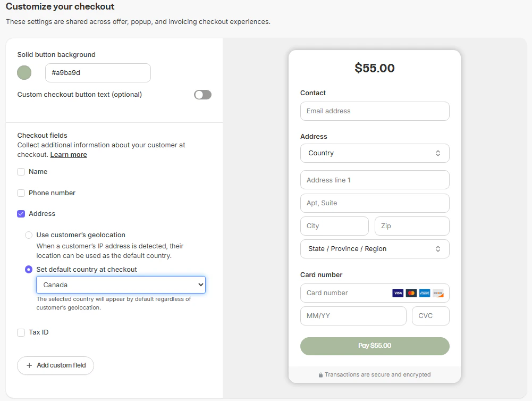
Task: Enable the custom checkout button text toggle
Action: (x=202, y=95)
